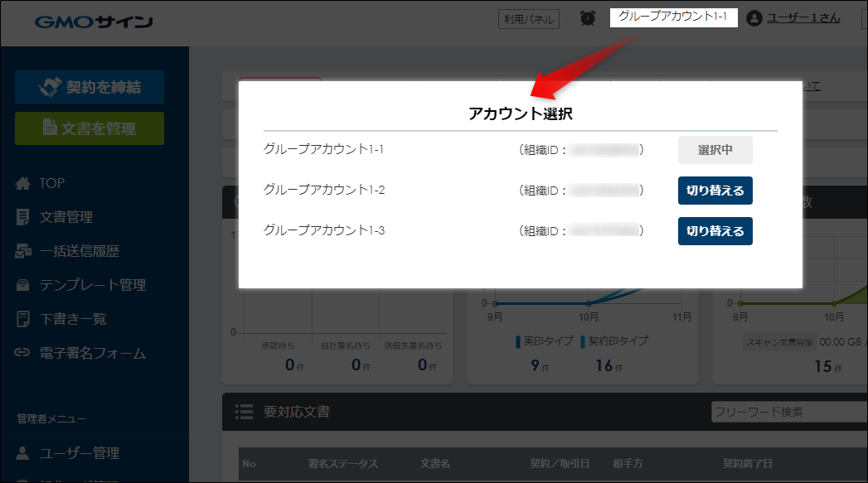This screenshot has width=868, height=483.
Task: Switch to グループアカウント1-3 with 切り替える
Action: (715, 230)
